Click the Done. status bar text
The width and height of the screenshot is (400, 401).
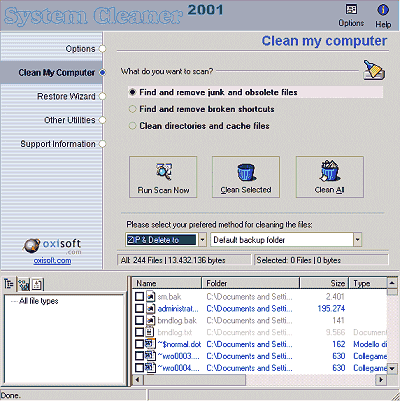(10, 395)
